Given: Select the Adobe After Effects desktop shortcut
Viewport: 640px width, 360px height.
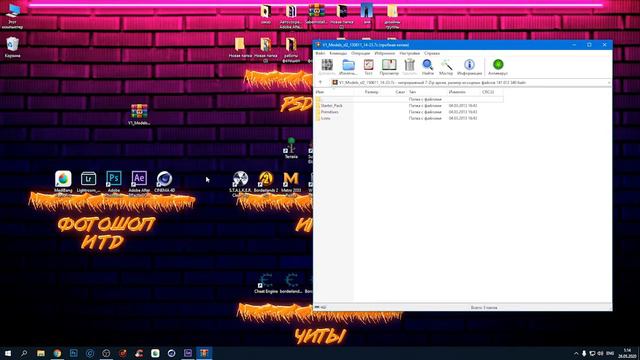Looking at the screenshot, I should point(139,182).
